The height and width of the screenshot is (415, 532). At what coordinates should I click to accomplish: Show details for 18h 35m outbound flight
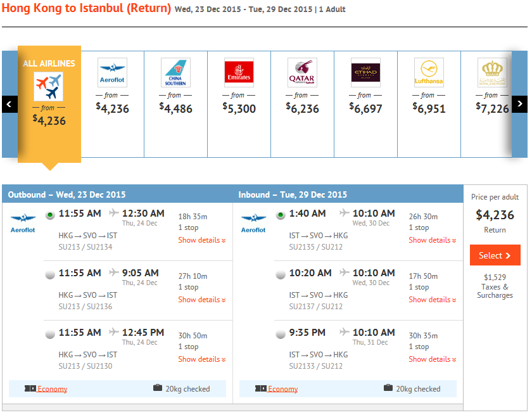pyautogui.click(x=202, y=240)
